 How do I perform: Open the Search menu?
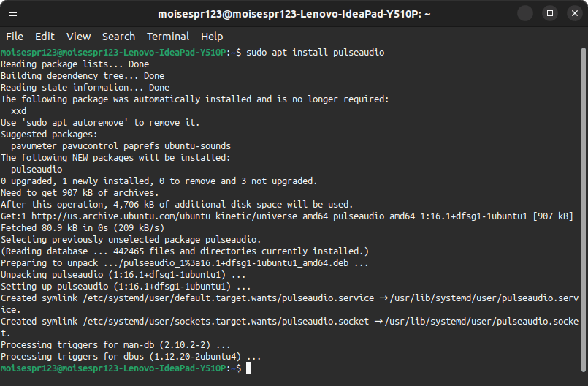click(118, 37)
